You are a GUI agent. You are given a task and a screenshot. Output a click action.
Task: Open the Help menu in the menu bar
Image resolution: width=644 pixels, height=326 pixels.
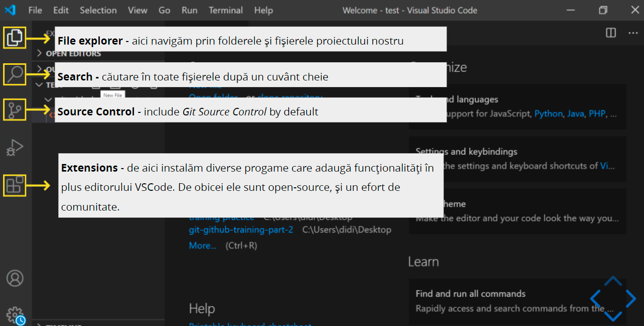tap(263, 10)
